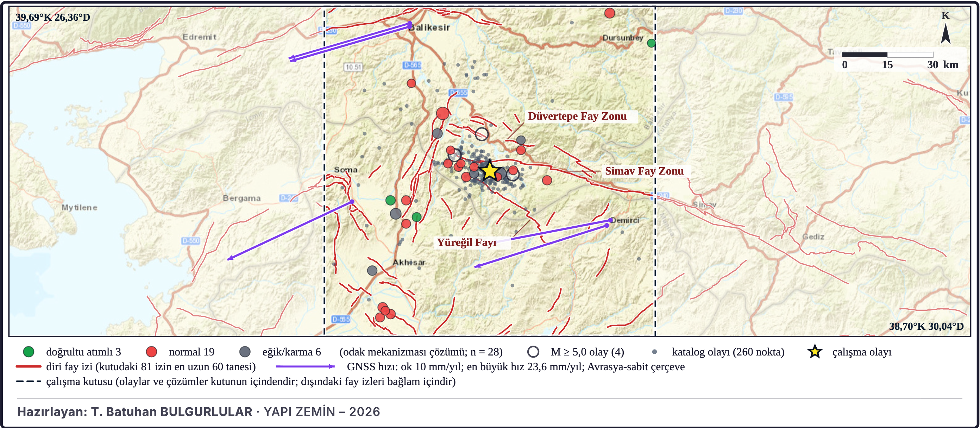Click the Düvertepe Fay Zonu label
980x428 pixels.
[577, 116]
